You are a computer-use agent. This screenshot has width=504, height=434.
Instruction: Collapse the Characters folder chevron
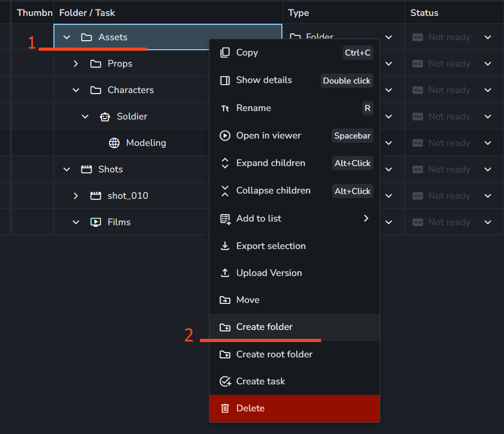(x=76, y=90)
